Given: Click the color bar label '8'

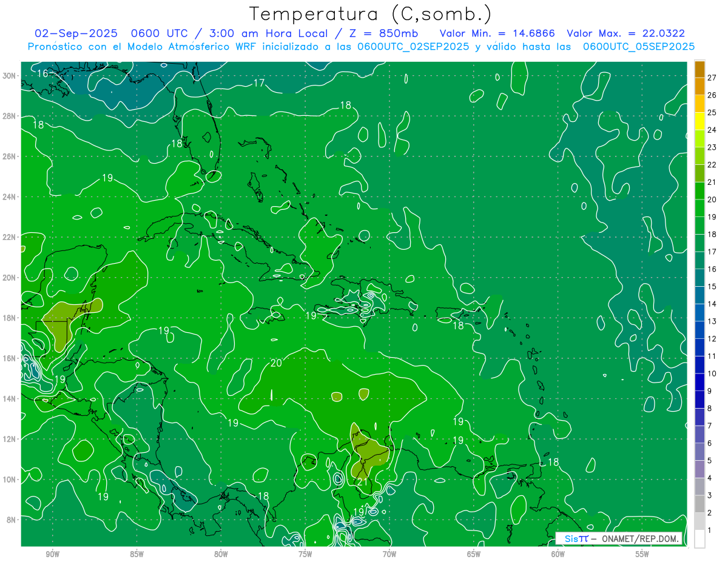Looking at the screenshot, I should [x=710, y=409].
